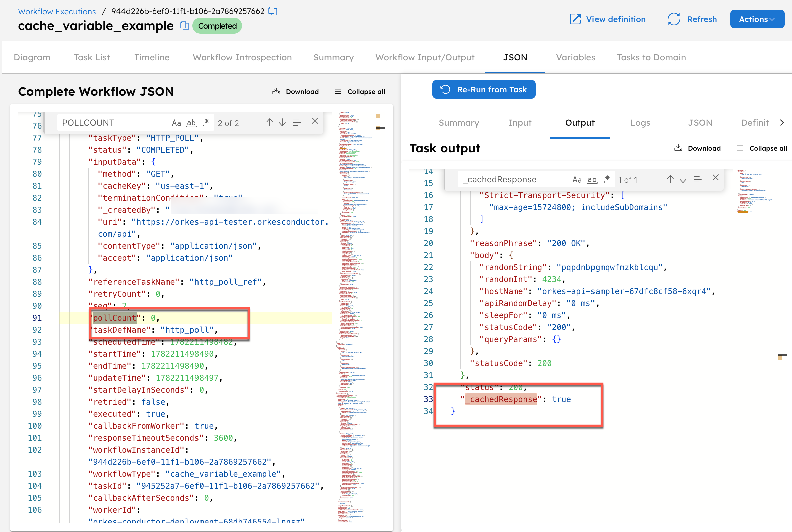Viewport: 792px width, 532px height.
Task: Go to previous _cachedResponse match
Action: pyautogui.click(x=670, y=179)
